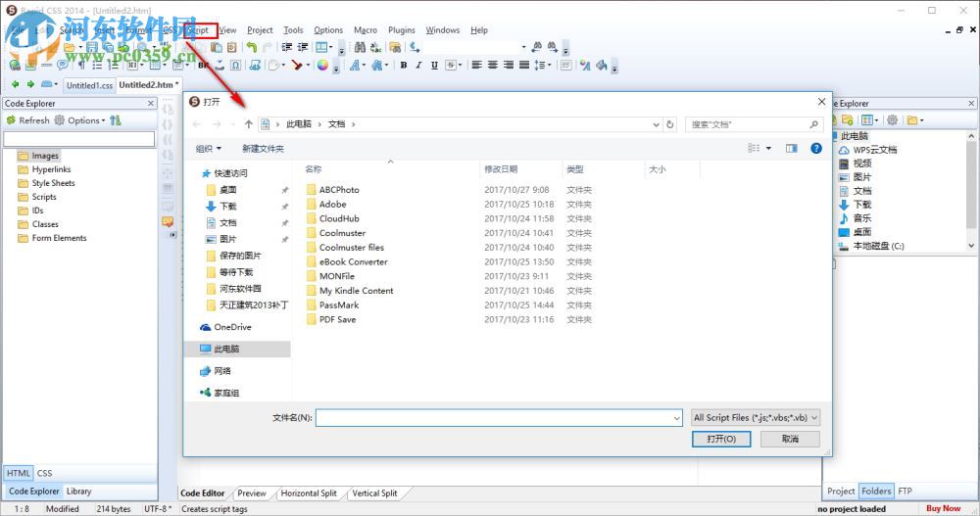The image size is (980, 516).
Task: Click the address bar refresh icon
Action: (670, 124)
